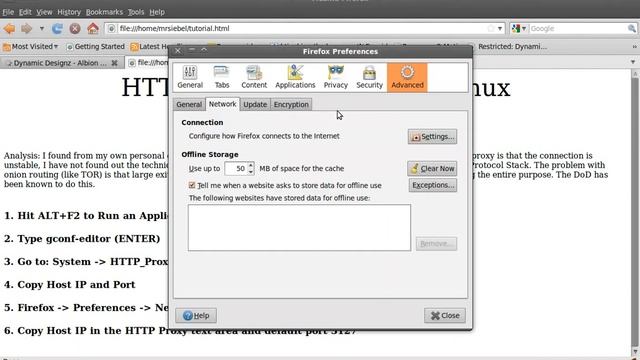Screen dimensions: 640x360
Task: Select the Security preferences pane icon
Action: tap(369, 77)
